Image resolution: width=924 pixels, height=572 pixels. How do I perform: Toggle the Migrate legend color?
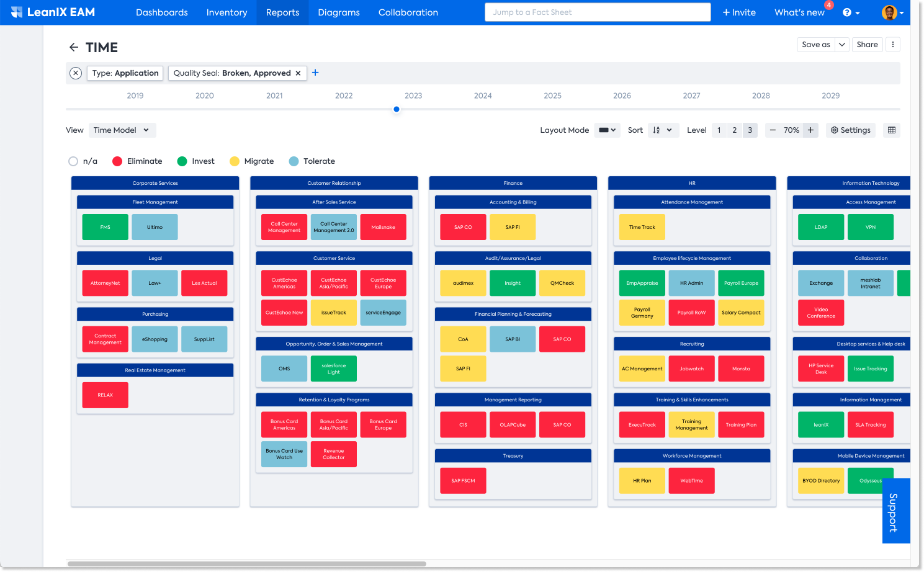(251, 161)
